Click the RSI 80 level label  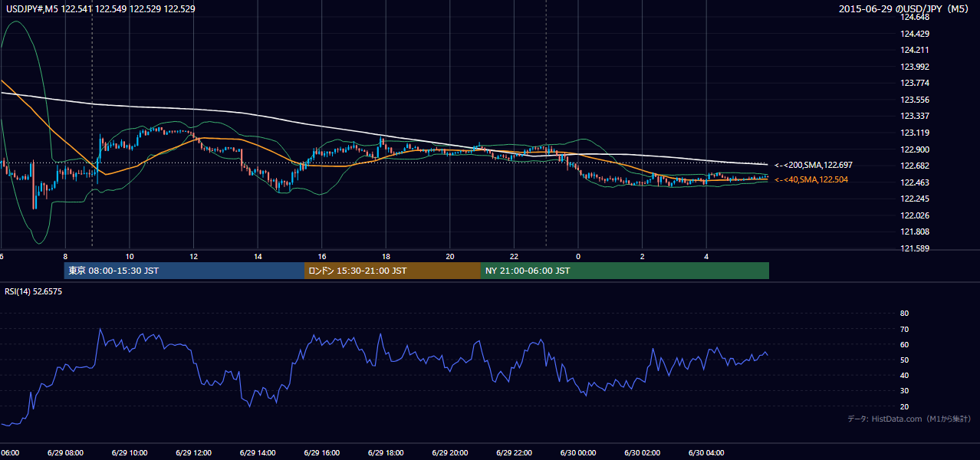tap(904, 314)
